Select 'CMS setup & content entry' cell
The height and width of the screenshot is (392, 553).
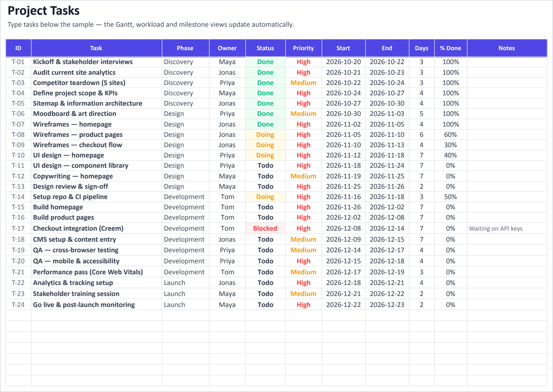coord(97,239)
